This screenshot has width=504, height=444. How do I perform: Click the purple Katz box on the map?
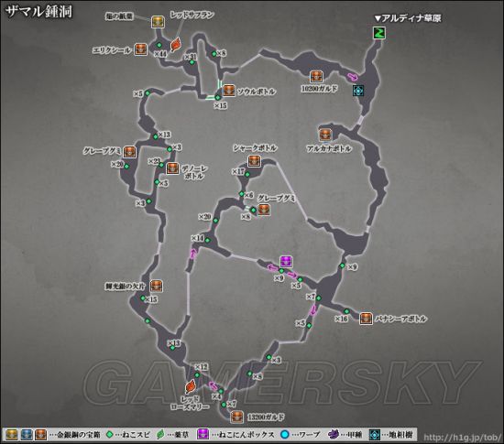point(286,262)
